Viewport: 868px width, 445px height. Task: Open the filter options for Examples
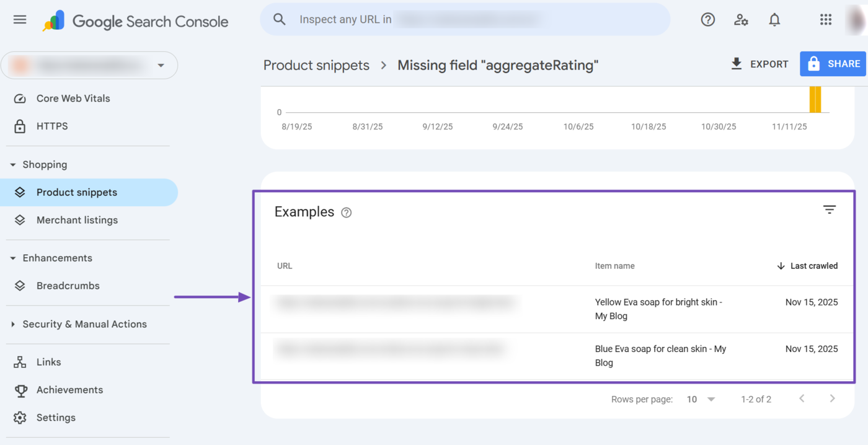point(829,209)
